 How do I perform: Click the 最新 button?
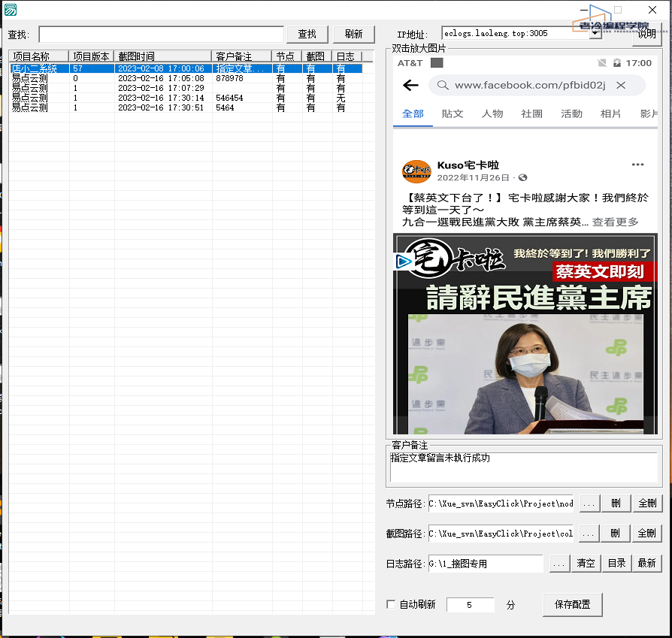(x=646, y=564)
